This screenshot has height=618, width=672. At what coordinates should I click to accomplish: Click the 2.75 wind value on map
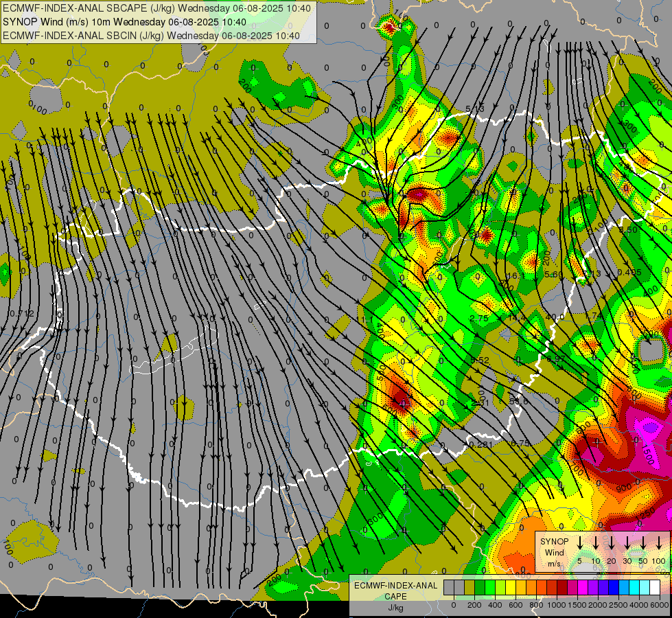tap(478, 318)
